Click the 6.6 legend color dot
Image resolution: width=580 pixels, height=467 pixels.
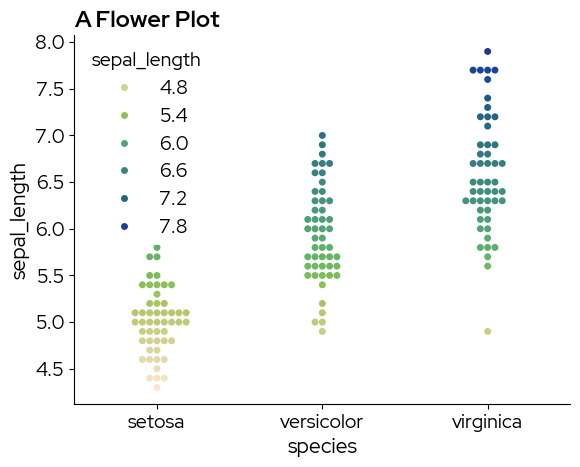[x=124, y=170]
